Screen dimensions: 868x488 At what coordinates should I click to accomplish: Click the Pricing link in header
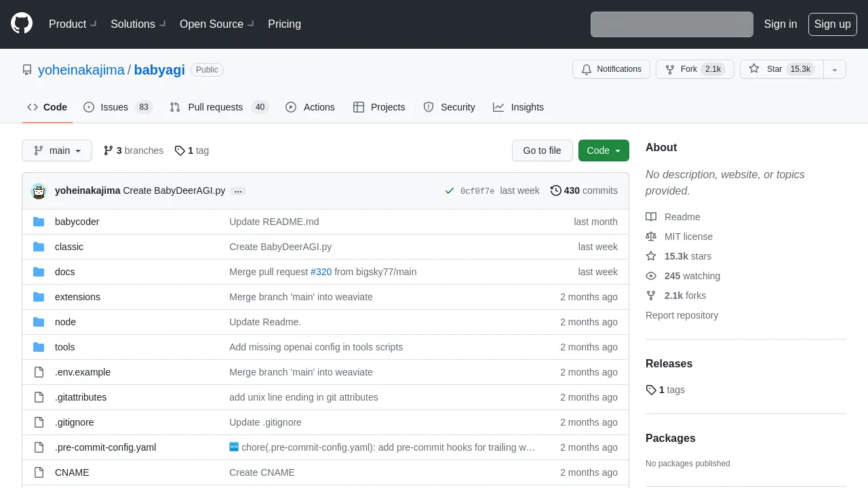[x=284, y=24]
